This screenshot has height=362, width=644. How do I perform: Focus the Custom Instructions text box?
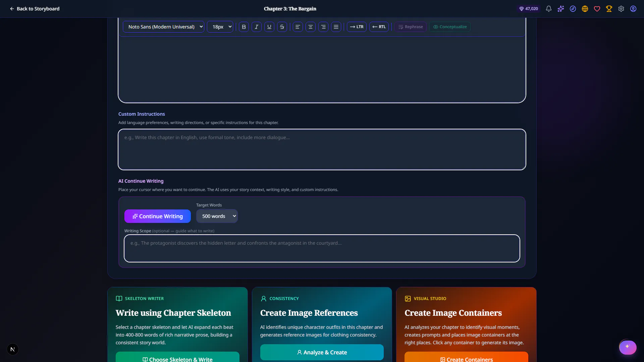[322, 149]
